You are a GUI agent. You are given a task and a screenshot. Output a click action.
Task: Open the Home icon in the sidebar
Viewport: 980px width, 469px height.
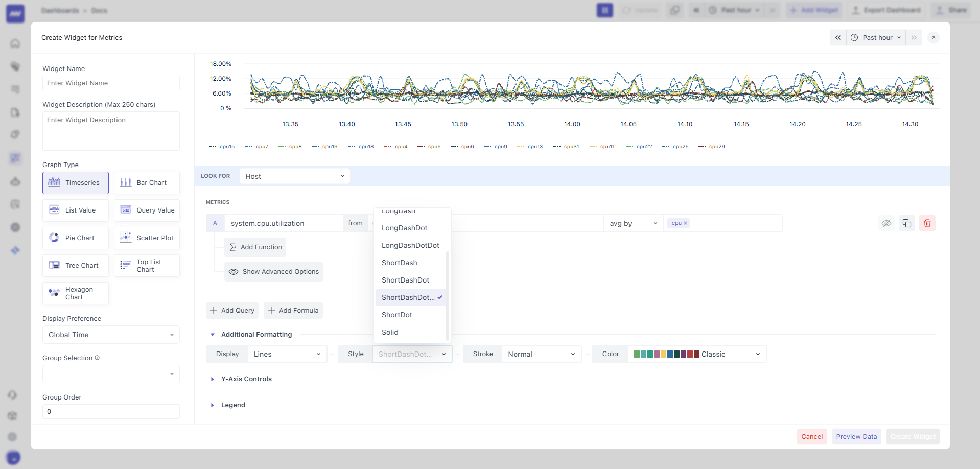(15, 43)
